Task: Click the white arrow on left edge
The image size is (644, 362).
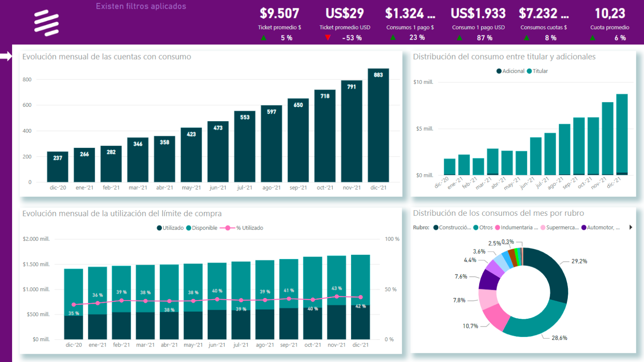Action: coord(6,56)
